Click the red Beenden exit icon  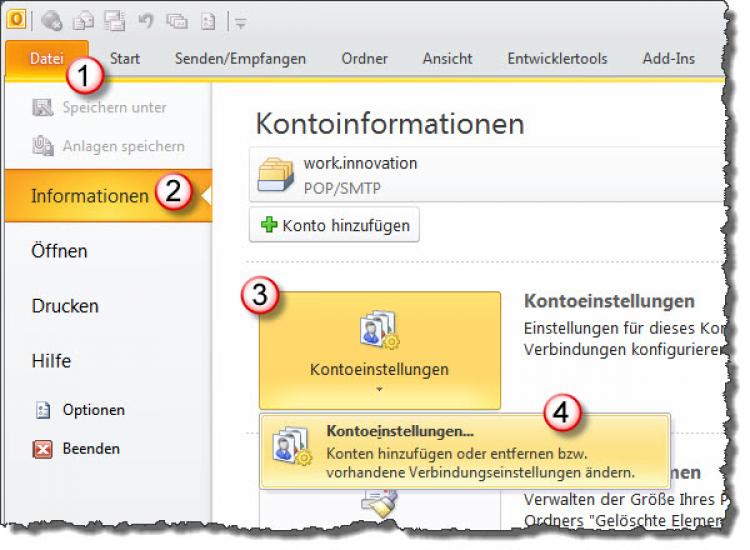click(43, 449)
